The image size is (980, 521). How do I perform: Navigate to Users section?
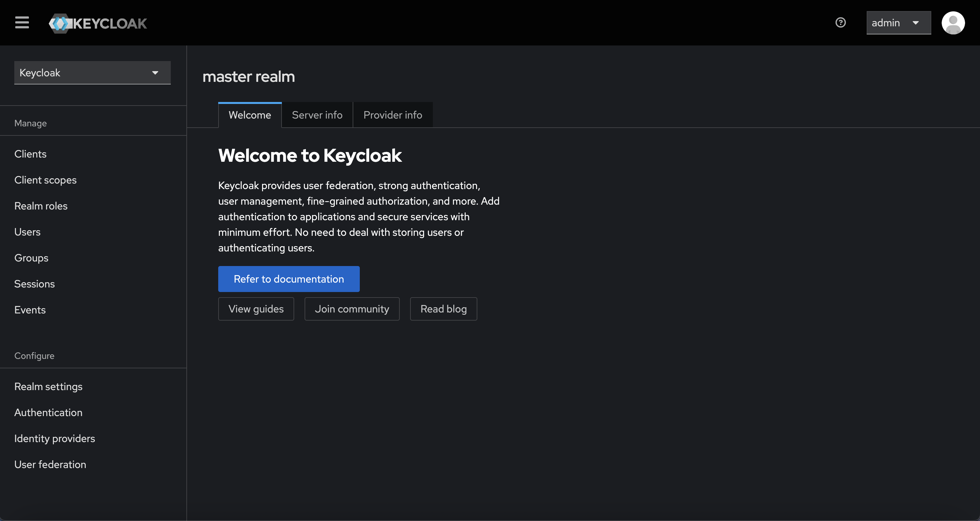27,232
